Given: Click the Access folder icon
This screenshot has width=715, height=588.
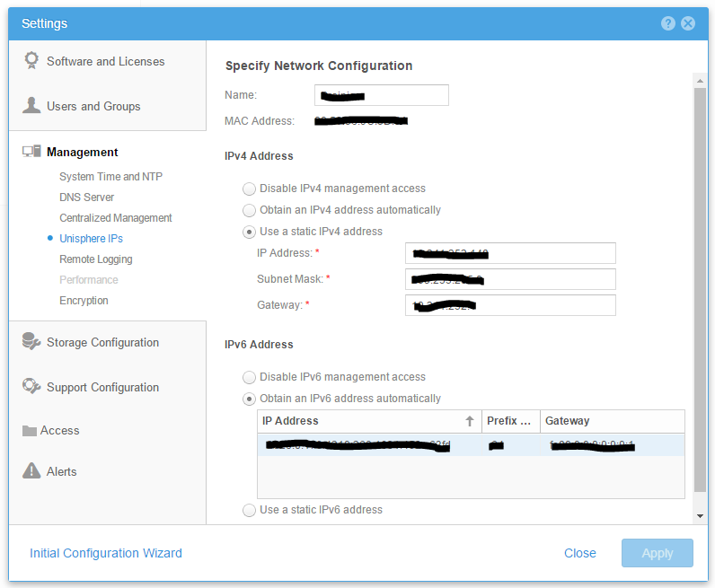Looking at the screenshot, I should click(30, 431).
